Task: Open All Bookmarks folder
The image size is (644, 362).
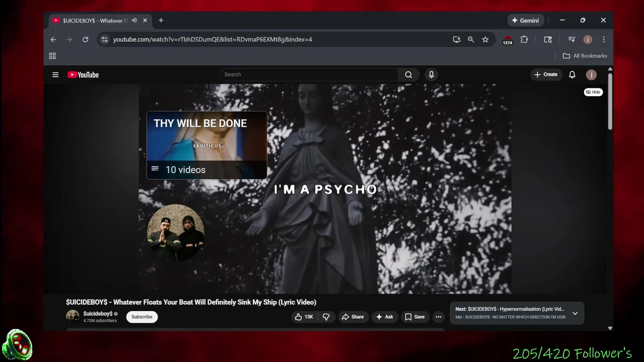Action: click(x=585, y=56)
